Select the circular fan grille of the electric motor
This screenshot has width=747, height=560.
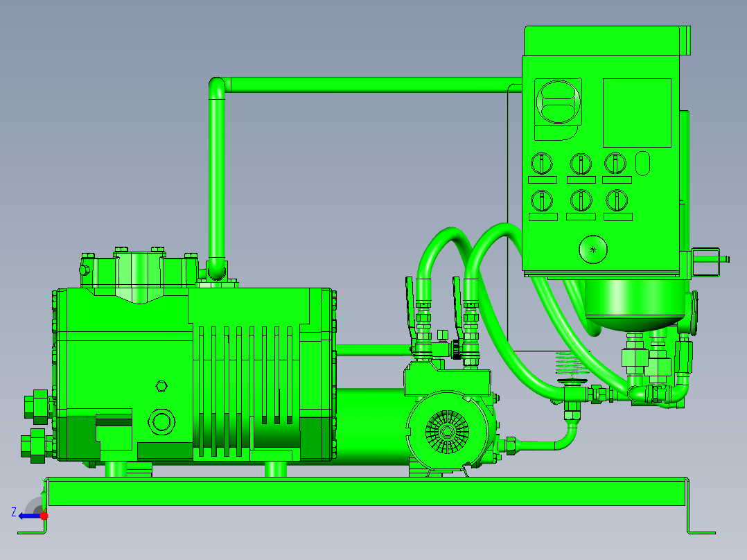coord(447,432)
